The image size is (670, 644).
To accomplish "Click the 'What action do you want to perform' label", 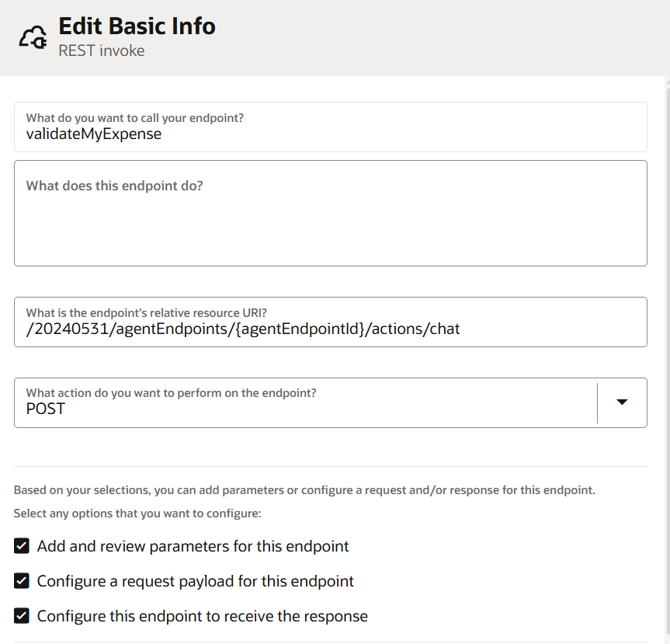I will pos(171,393).
